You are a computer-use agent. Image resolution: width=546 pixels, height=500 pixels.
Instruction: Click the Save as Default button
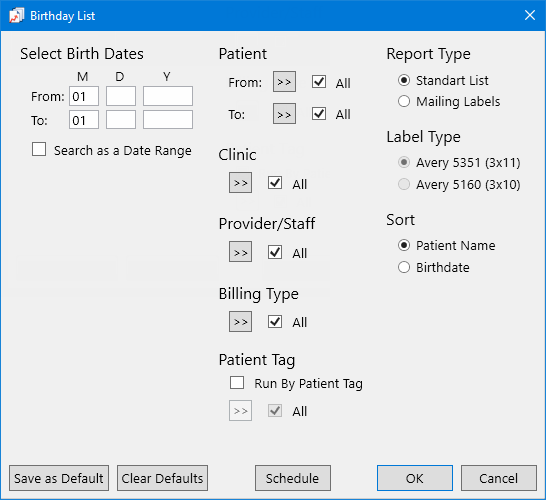point(59,478)
